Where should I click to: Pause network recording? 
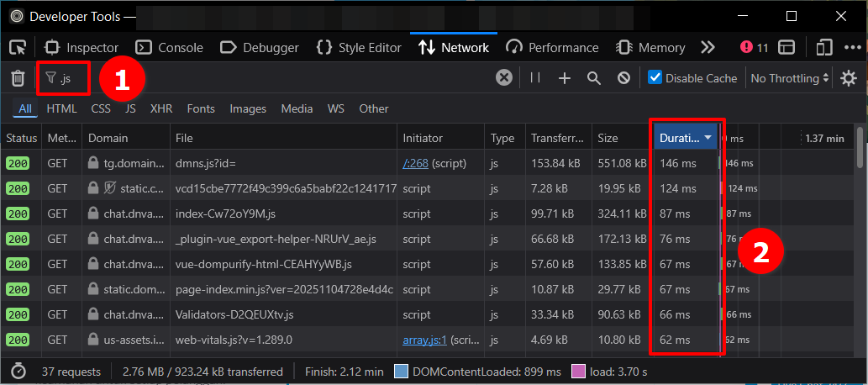click(534, 78)
